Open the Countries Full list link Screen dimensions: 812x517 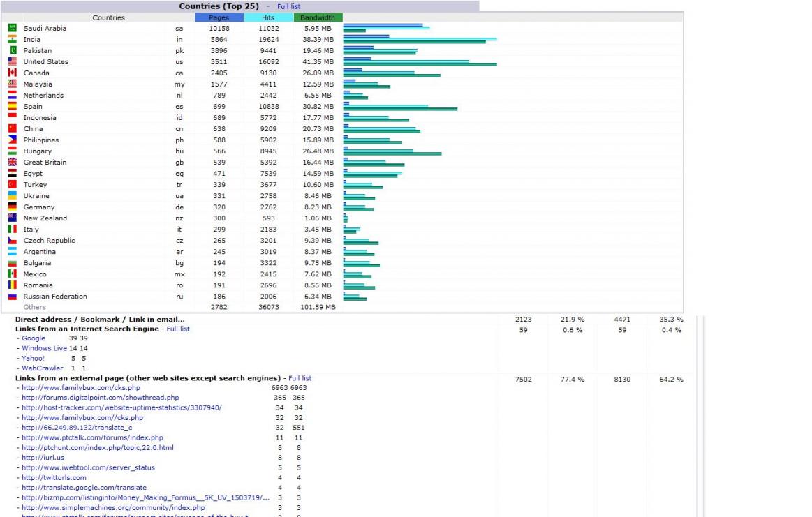pyautogui.click(x=288, y=6)
